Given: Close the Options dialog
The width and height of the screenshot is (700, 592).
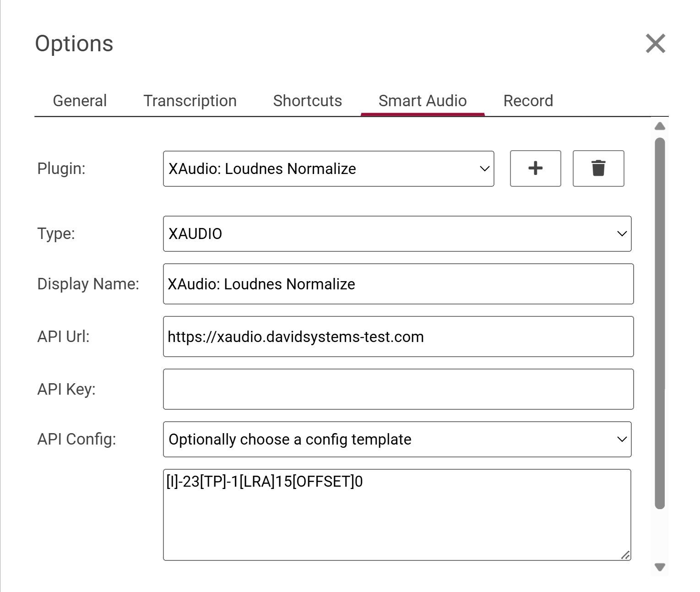Looking at the screenshot, I should click(x=655, y=43).
